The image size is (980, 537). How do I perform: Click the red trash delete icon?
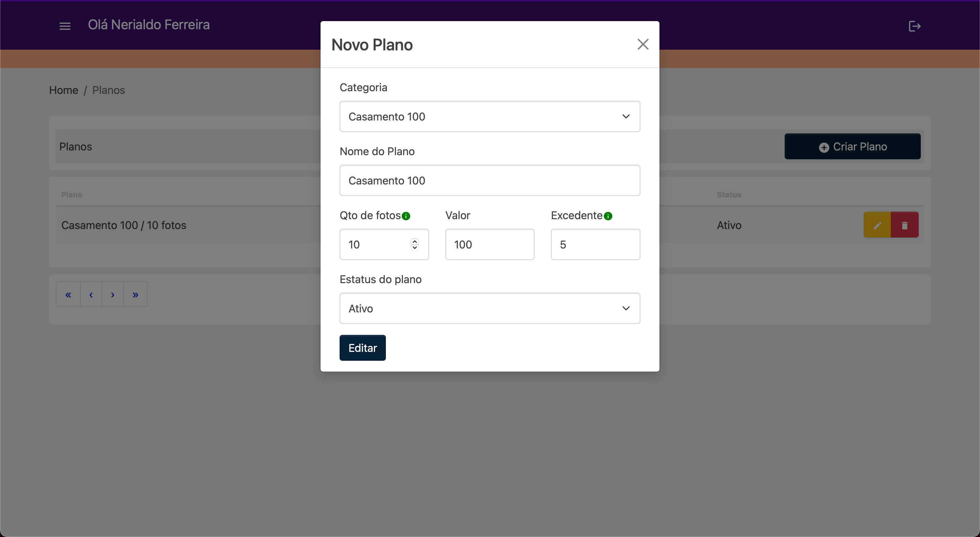905,225
